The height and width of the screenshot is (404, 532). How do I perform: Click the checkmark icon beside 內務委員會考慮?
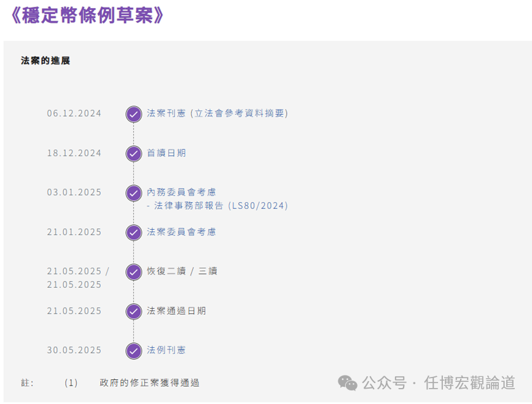(133, 192)
